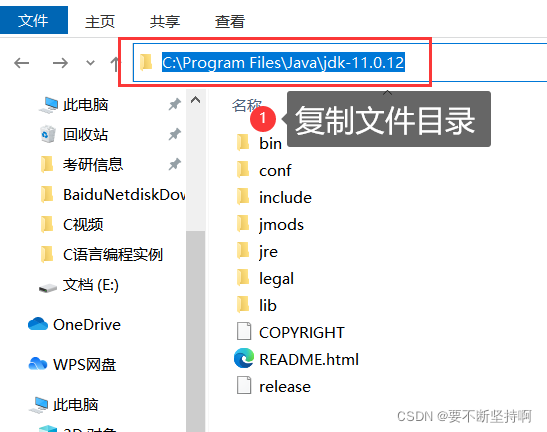This screenshot has width=547, height=432.
Task: Select 文档 (E:) drive icon
Action: coord(47,288)
